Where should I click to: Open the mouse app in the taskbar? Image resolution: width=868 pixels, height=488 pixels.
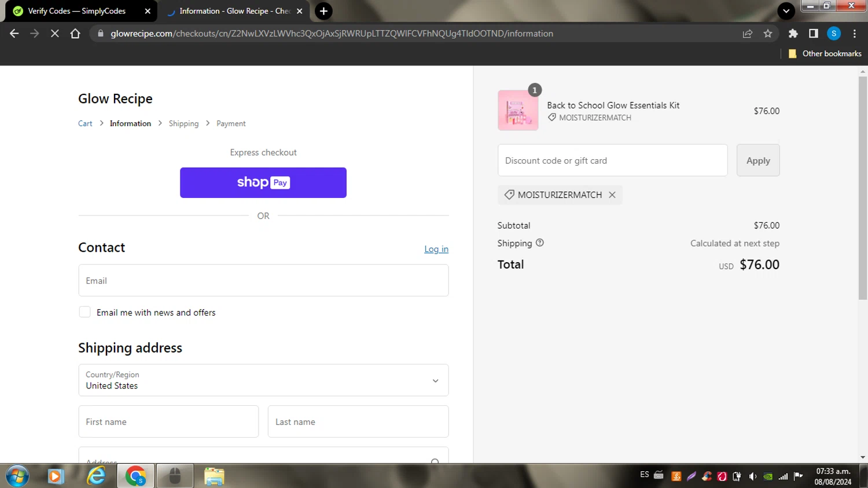click(x=175, y=476)
